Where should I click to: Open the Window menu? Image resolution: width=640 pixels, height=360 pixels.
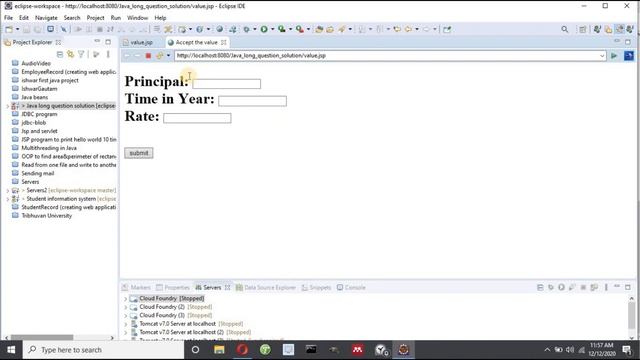coord(138,18)
